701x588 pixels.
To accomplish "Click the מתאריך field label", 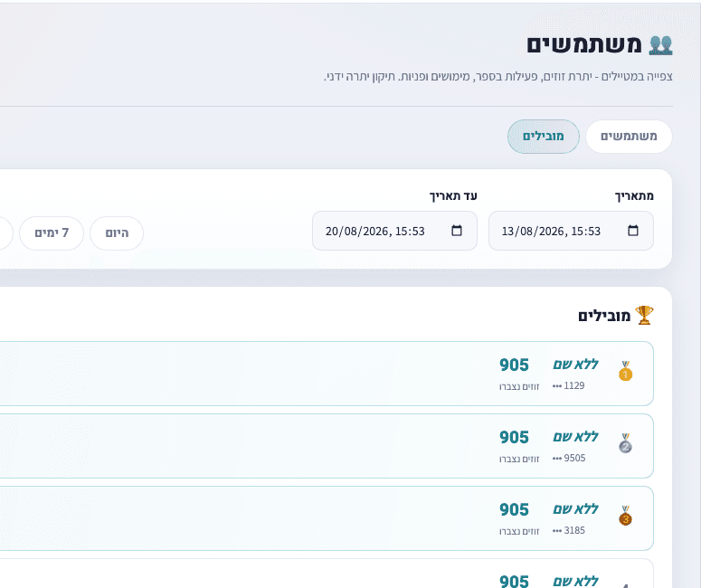I will (634, 196).
